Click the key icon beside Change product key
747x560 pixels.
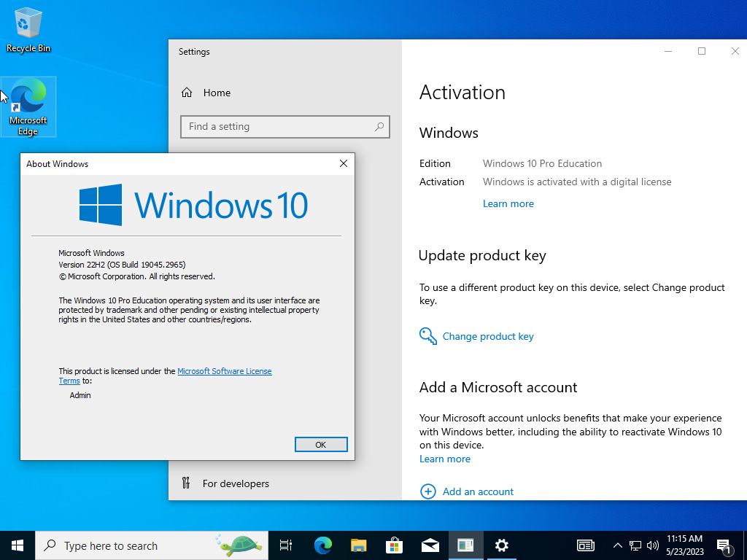[x=427, y=336]
